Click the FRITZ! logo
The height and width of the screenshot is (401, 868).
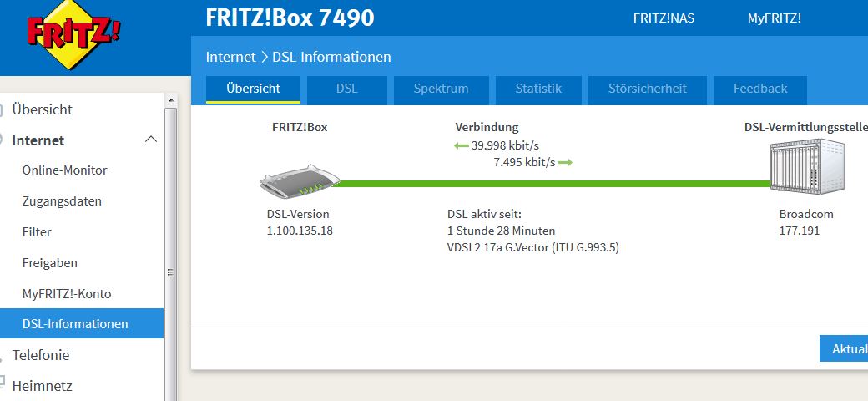point(73,33)
